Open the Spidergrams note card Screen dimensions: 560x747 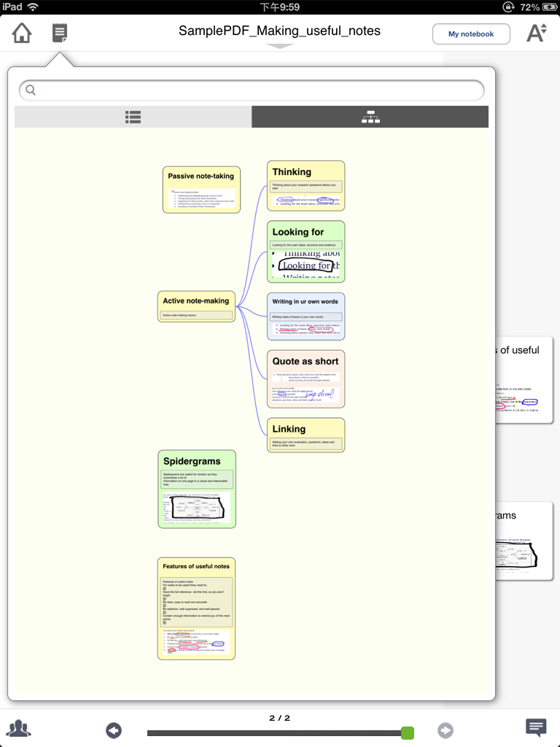pos(197,488)
